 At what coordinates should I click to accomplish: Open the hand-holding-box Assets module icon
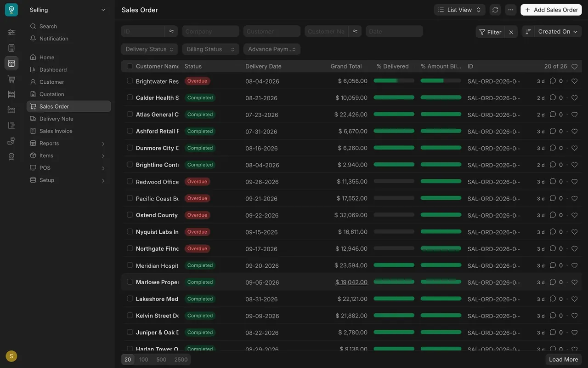click(x=11, y=141)
